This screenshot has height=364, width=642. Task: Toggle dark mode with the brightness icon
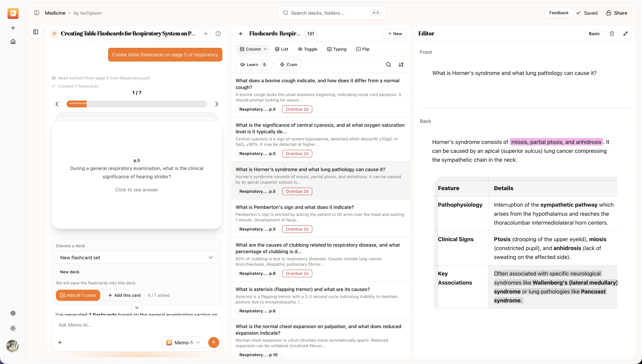tap(13, 328)
